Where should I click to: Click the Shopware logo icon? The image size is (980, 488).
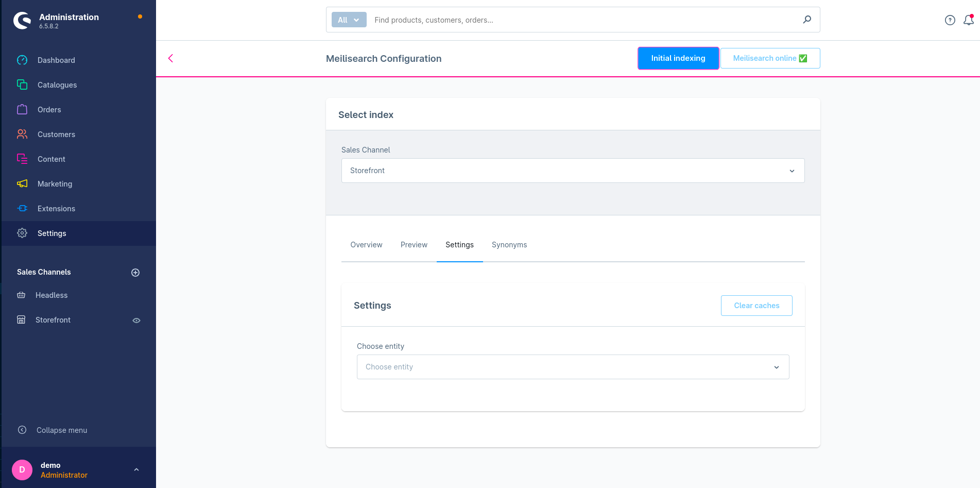22,21
